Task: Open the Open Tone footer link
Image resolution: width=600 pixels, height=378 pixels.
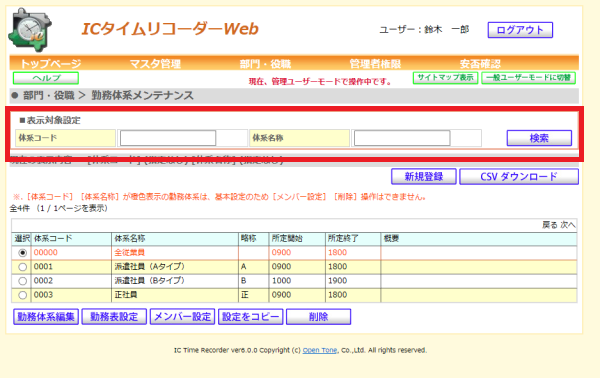Action: click(x=320, y=350)
